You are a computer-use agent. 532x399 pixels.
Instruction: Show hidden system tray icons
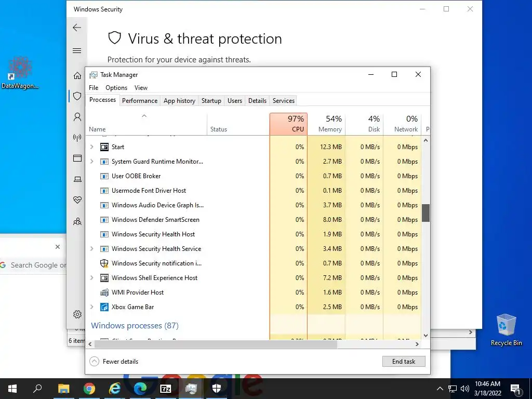pos(440,389)
